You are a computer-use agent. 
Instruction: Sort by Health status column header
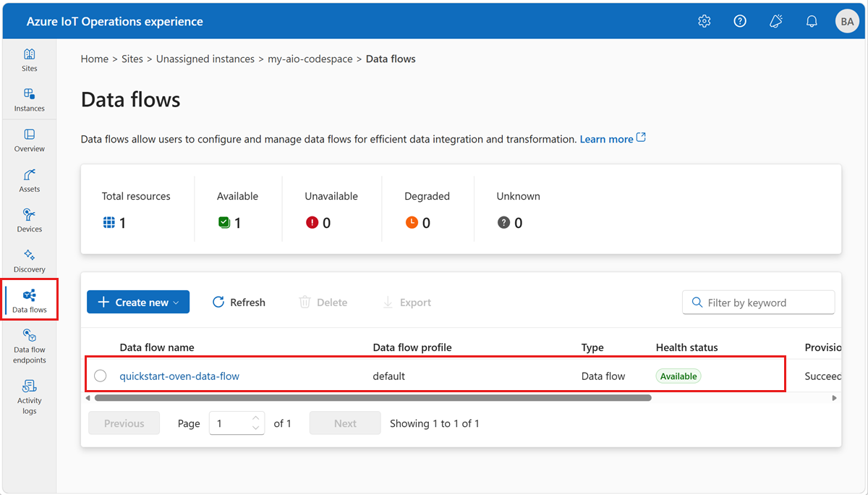click(x=687, y=347)
